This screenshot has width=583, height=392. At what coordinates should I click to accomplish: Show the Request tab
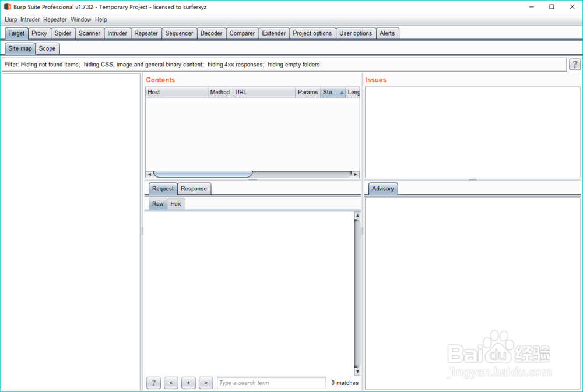(x=163, y=188)
